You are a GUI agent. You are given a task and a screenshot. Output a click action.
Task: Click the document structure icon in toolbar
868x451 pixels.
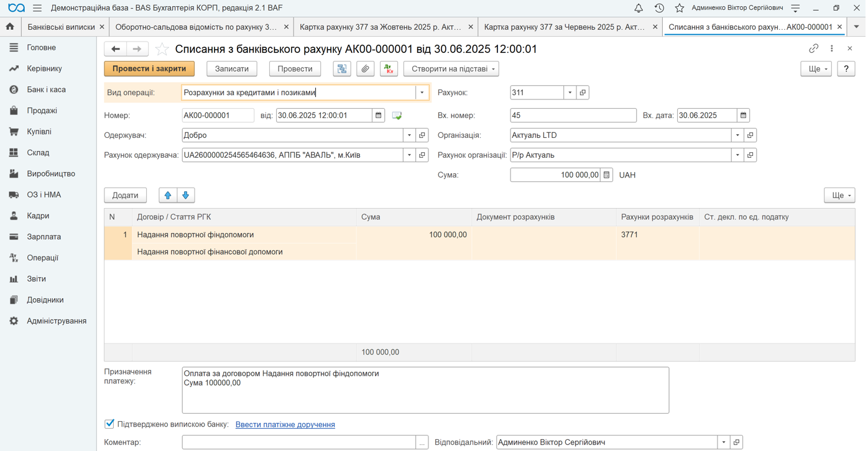[x=342, y=69]
